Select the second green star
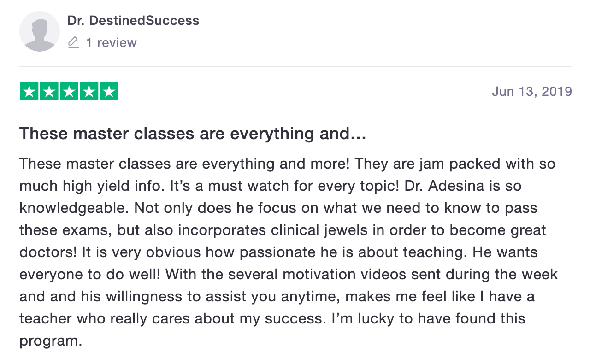Image resolution: width=590 pixels, height=364 pixels. point(49,91)
